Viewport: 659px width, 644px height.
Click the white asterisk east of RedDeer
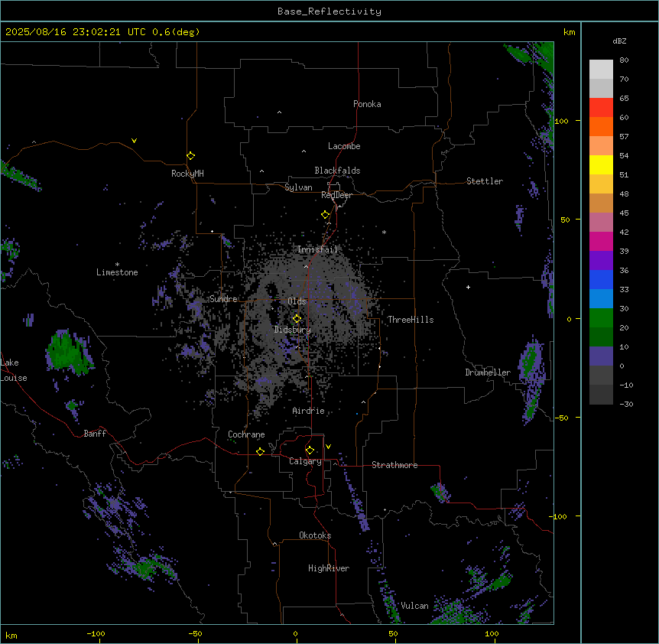click(x=384, y=232)
